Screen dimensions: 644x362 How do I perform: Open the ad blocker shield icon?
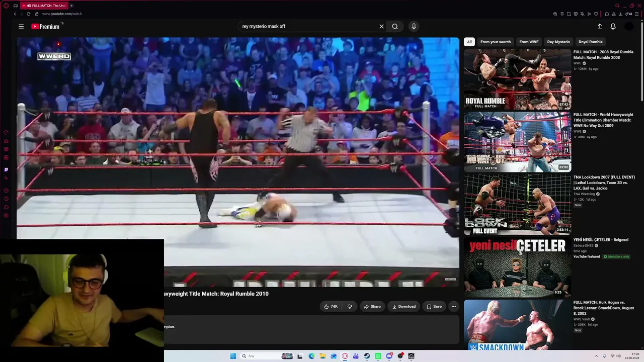click(576, 14)
